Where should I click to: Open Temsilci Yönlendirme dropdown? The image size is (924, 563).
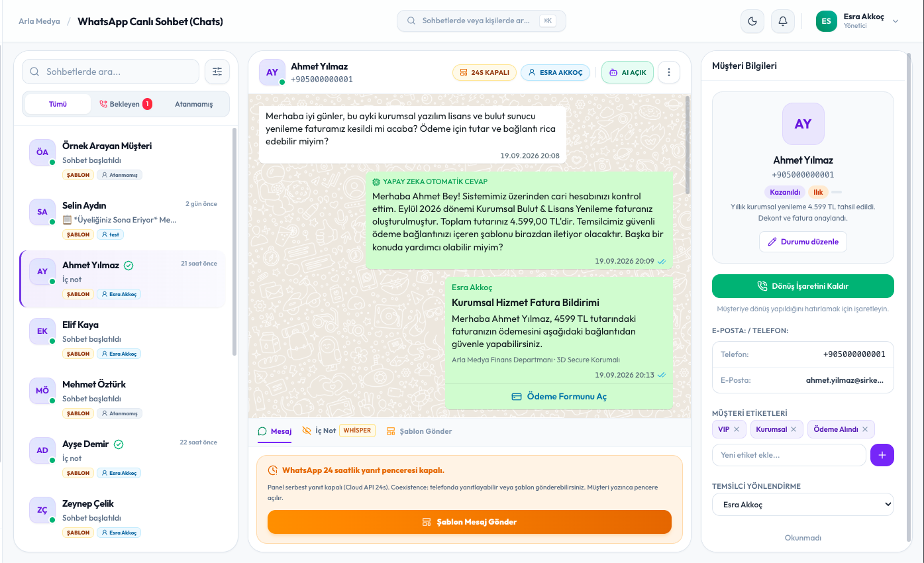[803, 505]
